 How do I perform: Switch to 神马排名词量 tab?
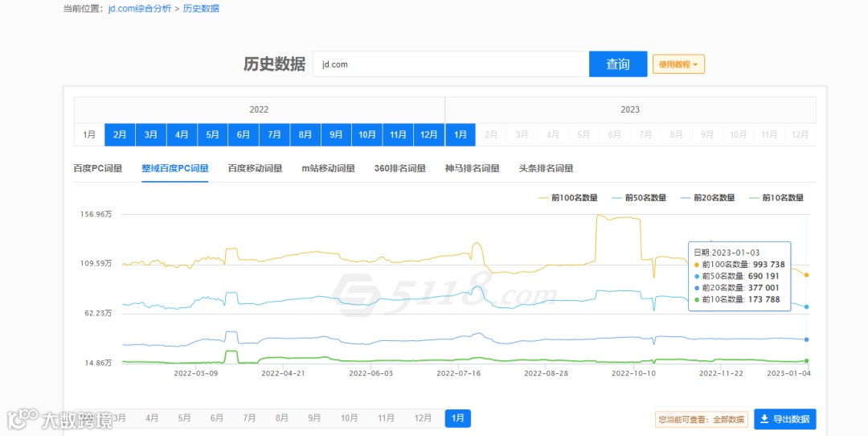(473, 168)
